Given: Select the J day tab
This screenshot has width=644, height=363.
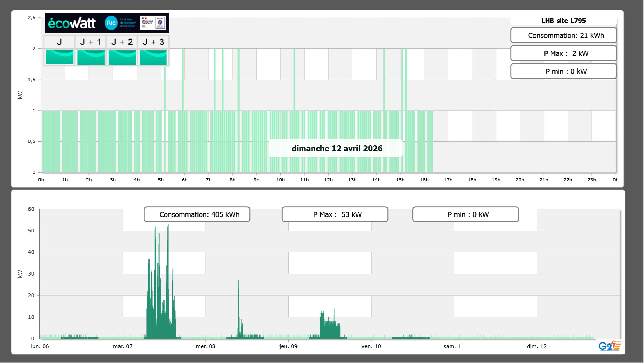Looking at the screenshot, I should tap(60, 42).
